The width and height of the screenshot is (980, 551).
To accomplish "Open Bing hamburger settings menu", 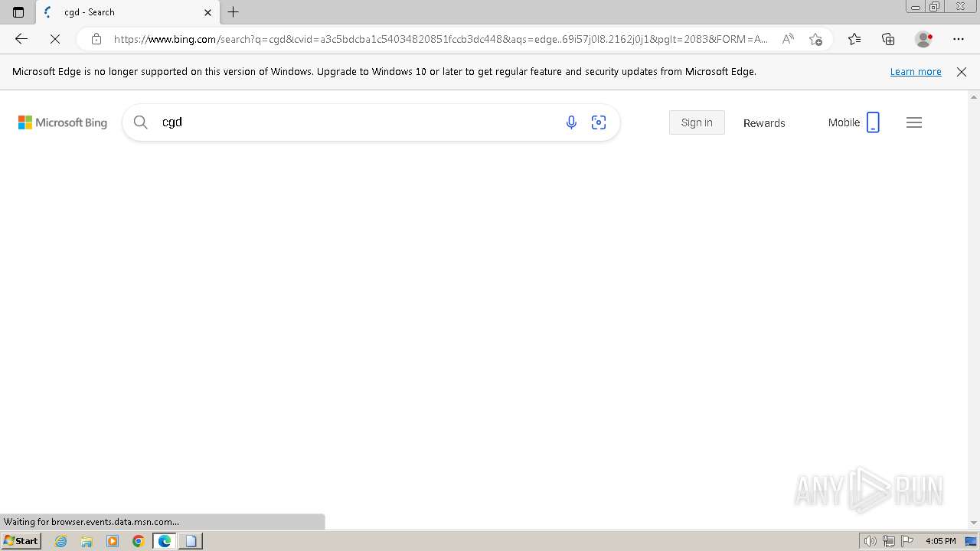I will click(914, 122).
